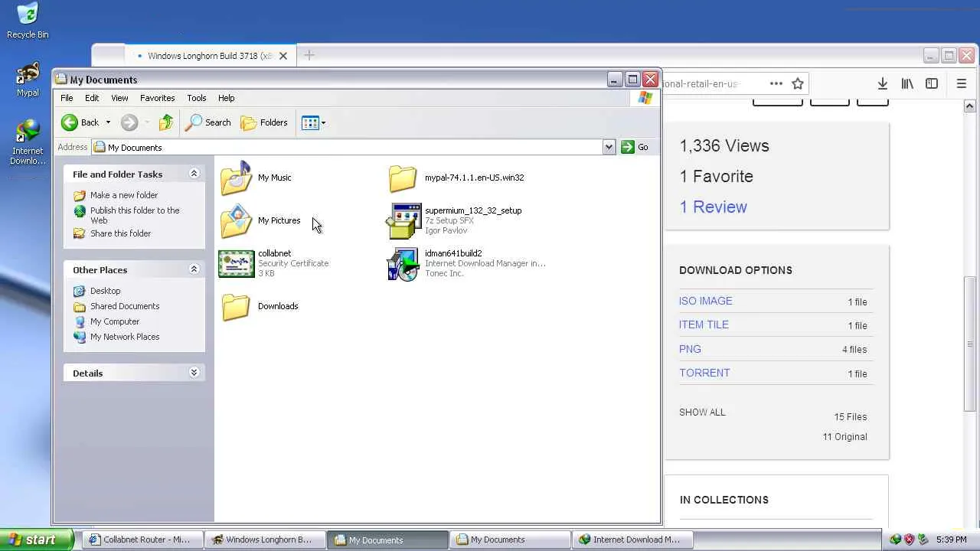This screenshot has width=980, height=551.
Task: Select the idman641build2 installer file
Action: (466, 263)
